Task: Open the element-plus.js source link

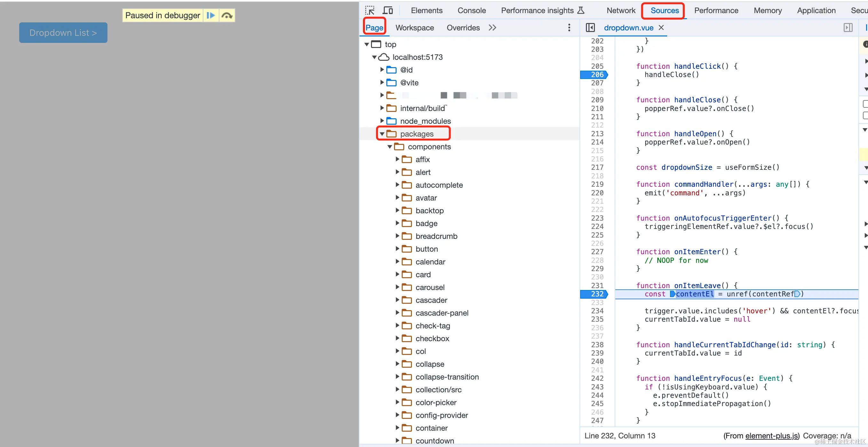Action: [x=772, y=435]
